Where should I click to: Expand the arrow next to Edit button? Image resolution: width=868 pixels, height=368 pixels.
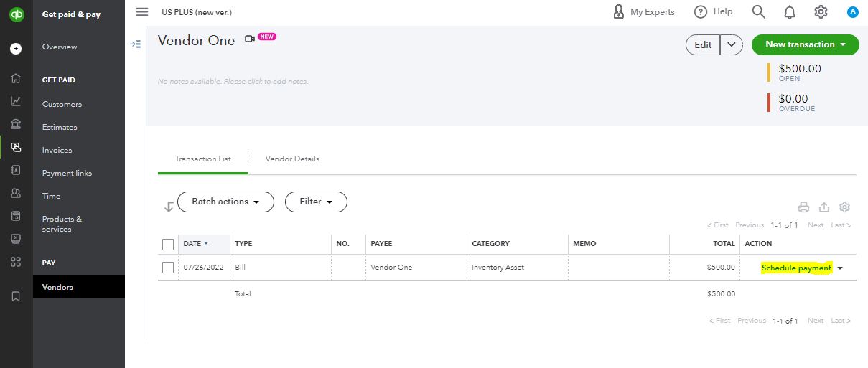(731, 44)
